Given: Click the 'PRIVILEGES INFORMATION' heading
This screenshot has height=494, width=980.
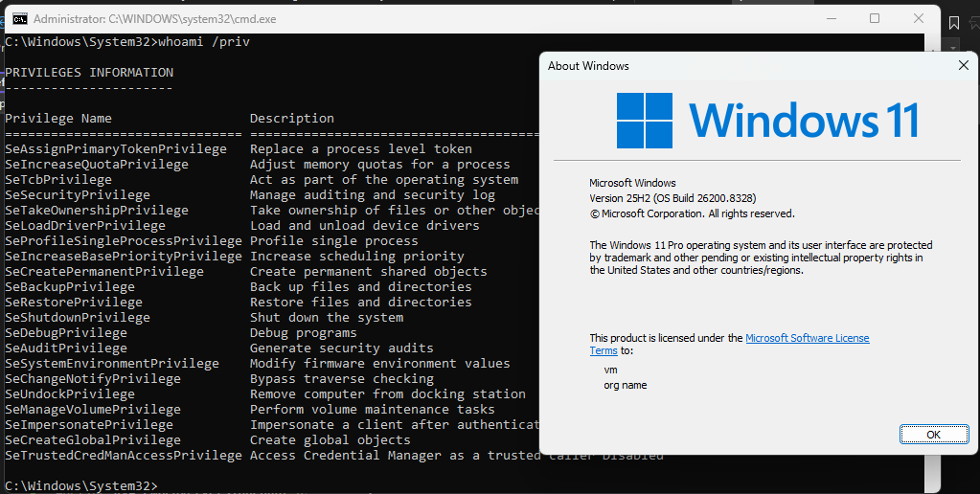Looking at the screenshot, I should tap(89, 73).
